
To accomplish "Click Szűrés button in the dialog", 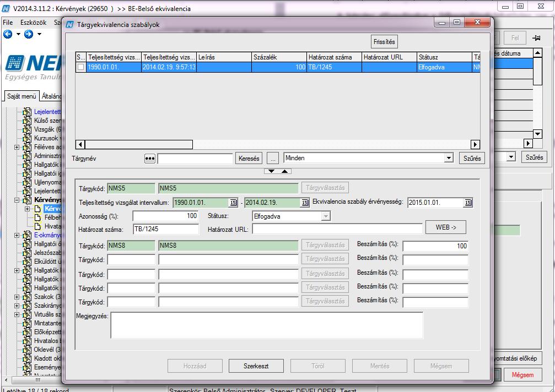I will tap(472, 159).
